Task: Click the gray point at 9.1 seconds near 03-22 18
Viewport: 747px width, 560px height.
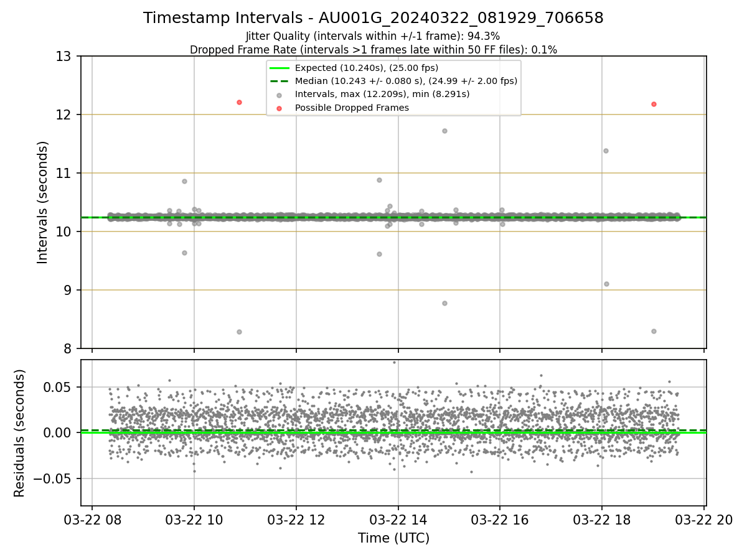Action: [606, 284]
